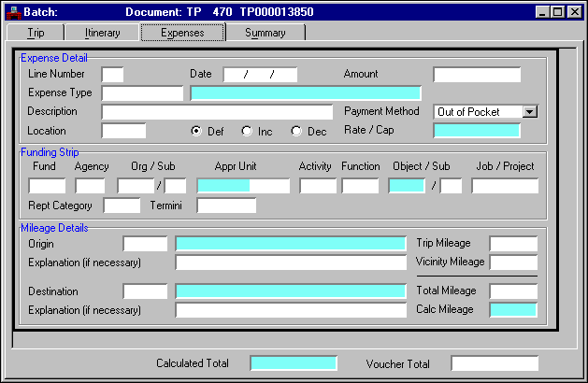The width and height of the screenshot is (588, 383).
Task: Click the Expense Type code field
Action: coord(142,93)
